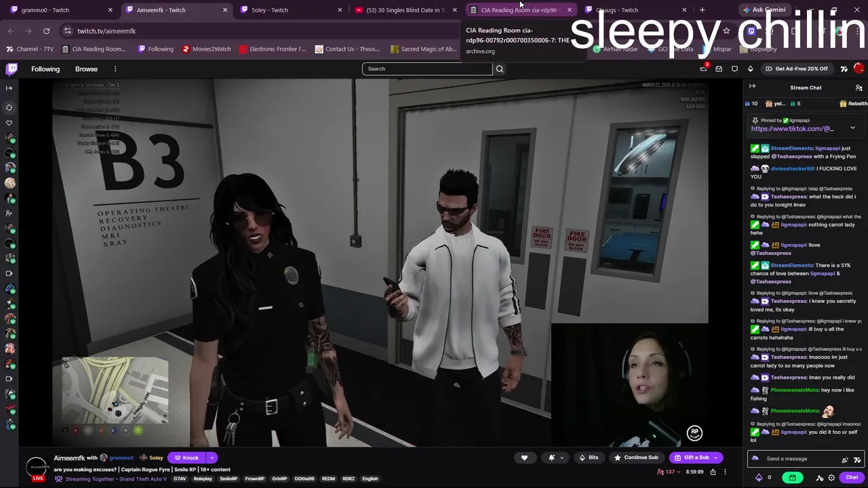The height and width of the screenshot is (488, 868).
Task: Open the chat community users icon
Action: point(859,87)
